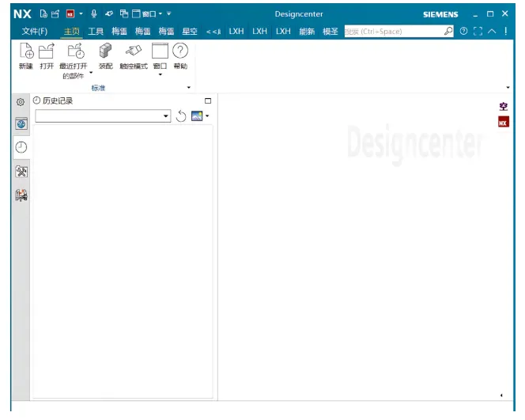The width and height of the screenshot is (525, 420).
Task: Click the open-folder icon in the title bar
Action: (55, 13)
